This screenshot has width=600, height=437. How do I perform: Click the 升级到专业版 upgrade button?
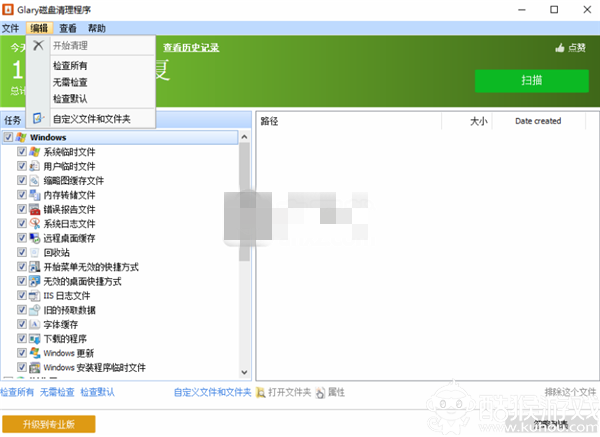(x=49, y=424)
